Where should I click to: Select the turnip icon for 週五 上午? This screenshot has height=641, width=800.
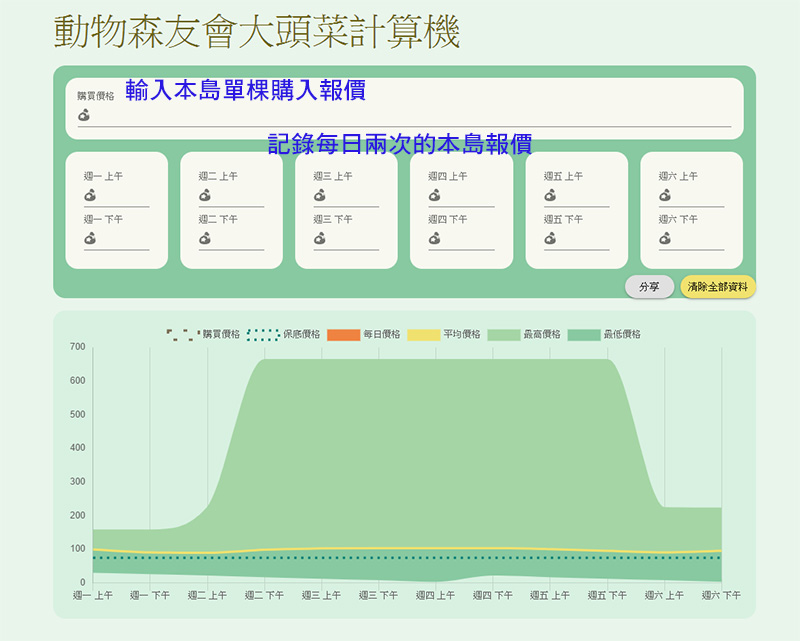[550, 195]
